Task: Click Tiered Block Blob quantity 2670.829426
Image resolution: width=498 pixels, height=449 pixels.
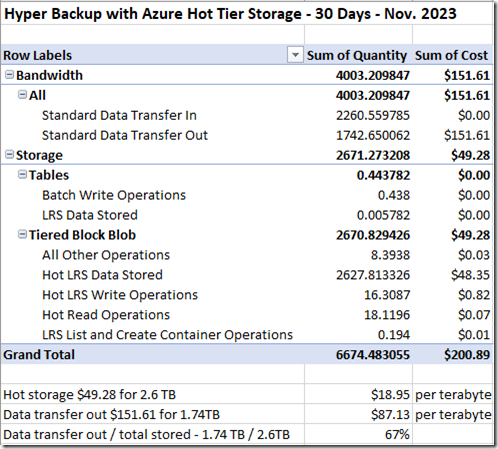Action: (x=373, y=235)
